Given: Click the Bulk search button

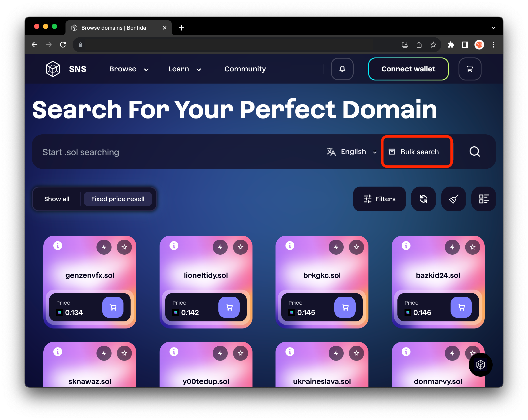Looking at the screenshot, I should tap(416, 152).
